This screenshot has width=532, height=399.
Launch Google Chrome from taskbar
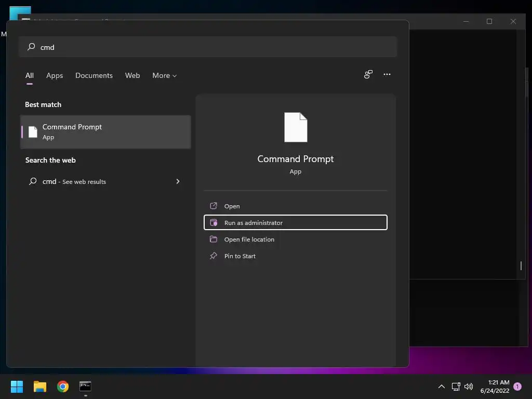coord(63,387)
